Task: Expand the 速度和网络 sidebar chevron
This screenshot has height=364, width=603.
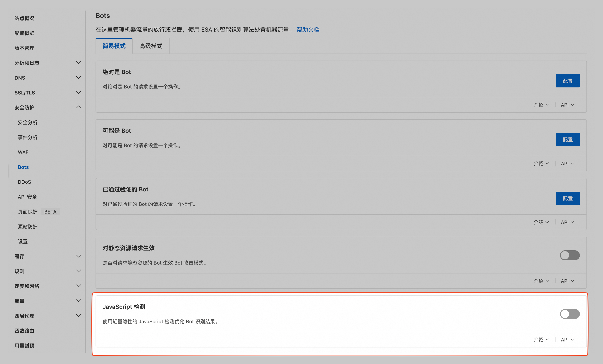Action: [x=78, y=286]
